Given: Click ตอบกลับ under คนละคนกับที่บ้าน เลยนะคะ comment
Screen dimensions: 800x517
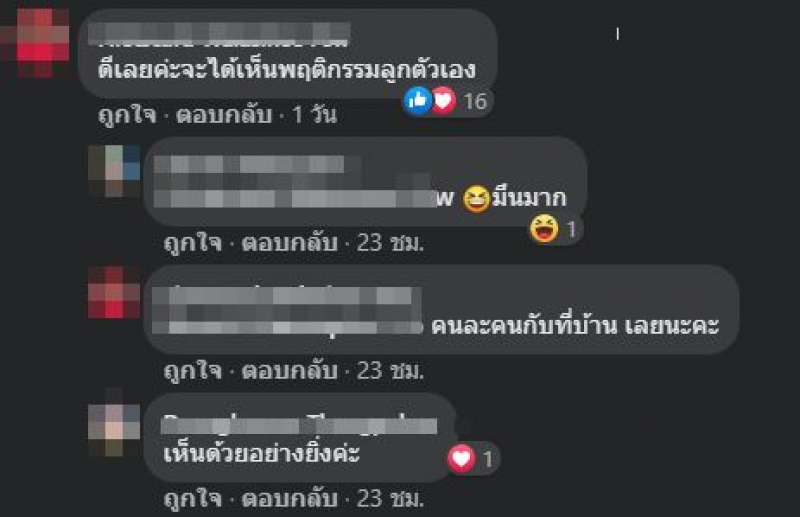Looking at the screenshot, I should coord(289,371).
